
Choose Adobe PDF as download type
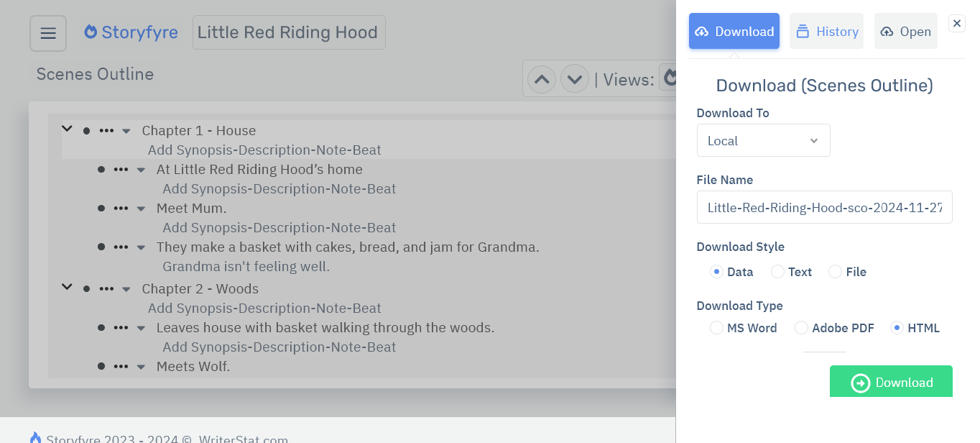click(801, 328)
